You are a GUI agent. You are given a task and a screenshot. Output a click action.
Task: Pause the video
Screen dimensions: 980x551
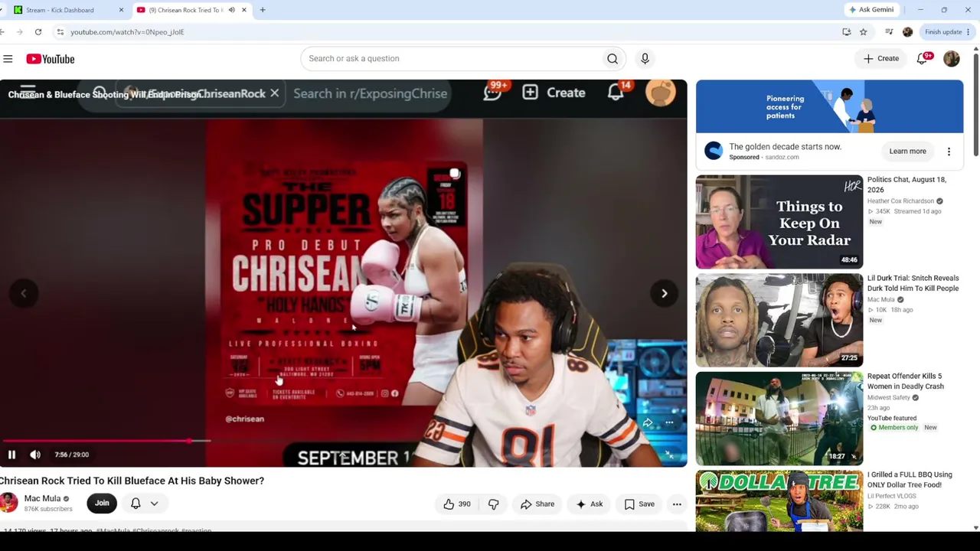tap(11, 455)
